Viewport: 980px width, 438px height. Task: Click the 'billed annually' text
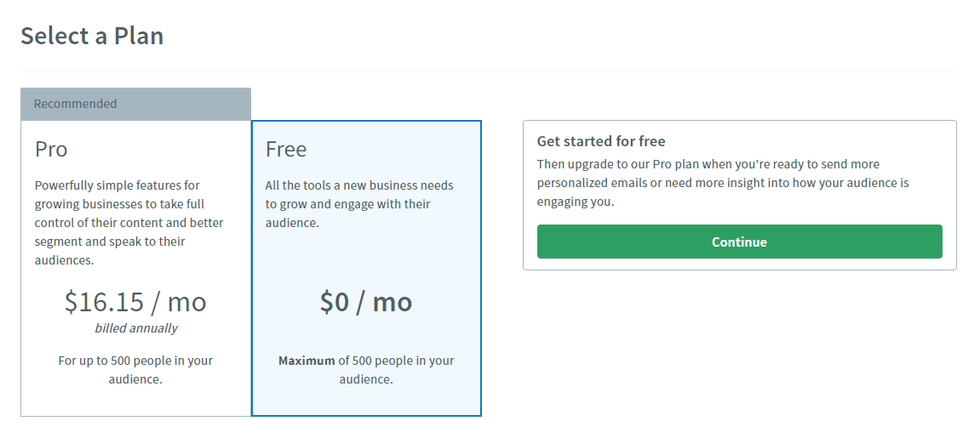(x=135, y=328)
